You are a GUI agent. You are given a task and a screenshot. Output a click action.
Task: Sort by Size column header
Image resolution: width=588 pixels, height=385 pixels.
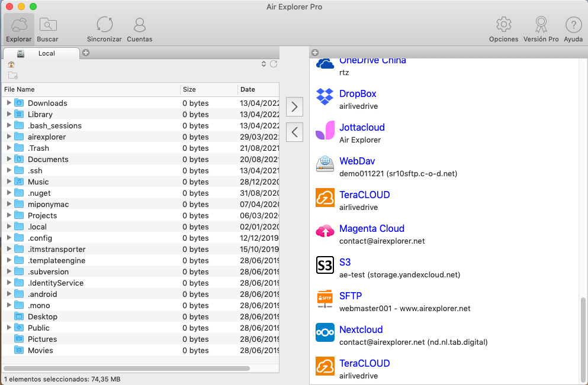tap(209, 89)
